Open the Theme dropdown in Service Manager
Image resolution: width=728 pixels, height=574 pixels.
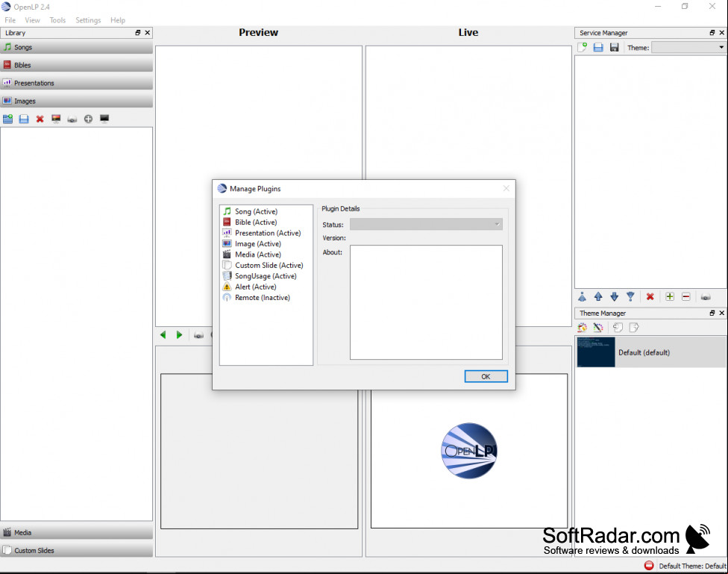688,48
